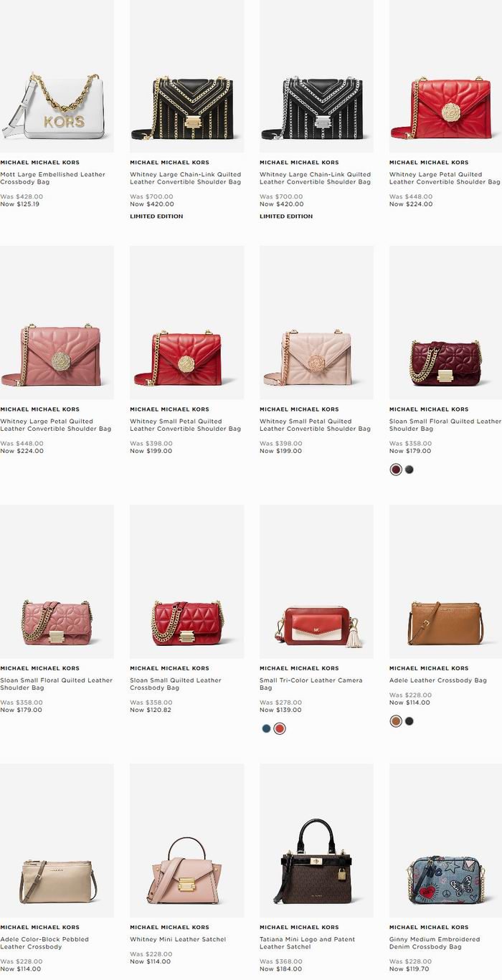The height and width of the screenshot is (980, 502).
Task: Click Mott Large Embellished Leather Crossbody Bag title
Action: [53, 179]
